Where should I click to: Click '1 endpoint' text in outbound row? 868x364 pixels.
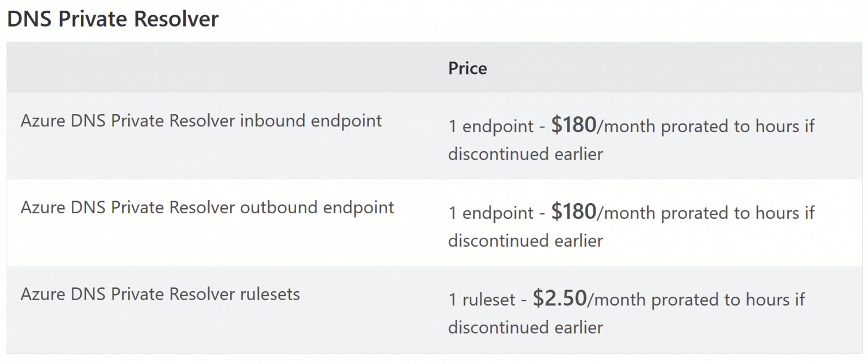(x=490, y=213)
